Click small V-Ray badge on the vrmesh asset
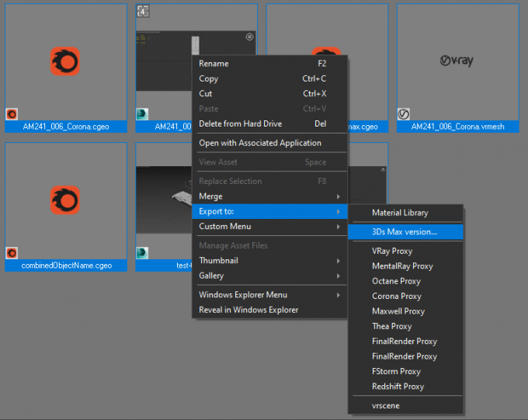Screen dimensions: 528x420 [x=404, y=114]
